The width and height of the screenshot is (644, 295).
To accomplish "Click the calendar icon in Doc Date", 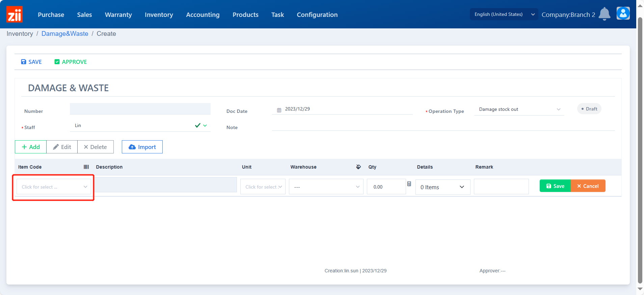I will tap(279, 110).
